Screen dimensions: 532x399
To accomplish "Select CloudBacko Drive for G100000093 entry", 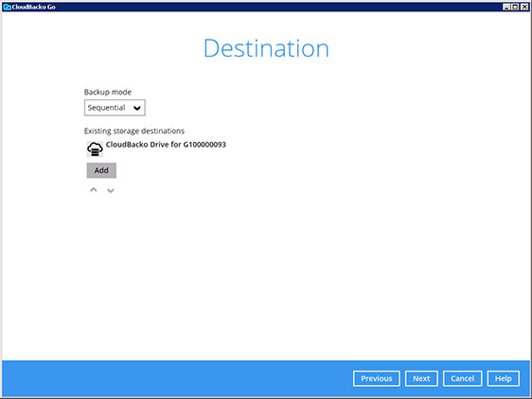I will click(166, 145).
